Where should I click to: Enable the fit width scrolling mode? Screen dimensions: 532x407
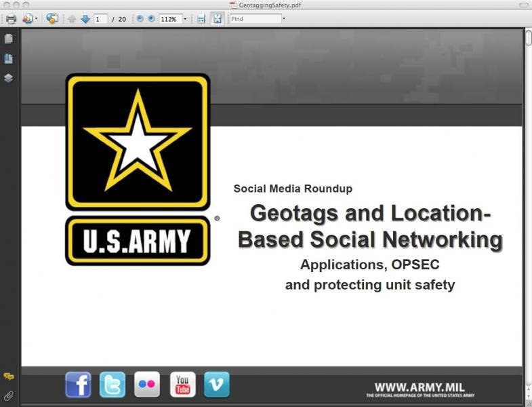tap(201, 19)
